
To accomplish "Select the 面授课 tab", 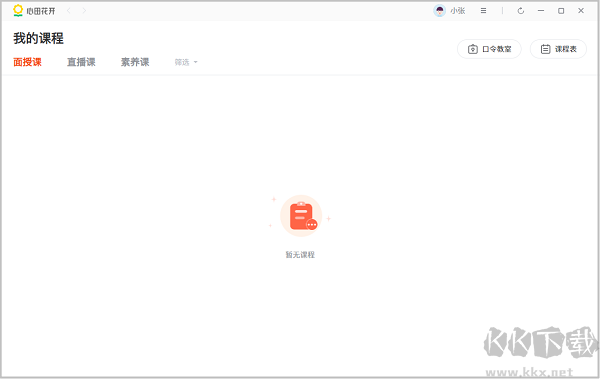I will click(28, 62).
